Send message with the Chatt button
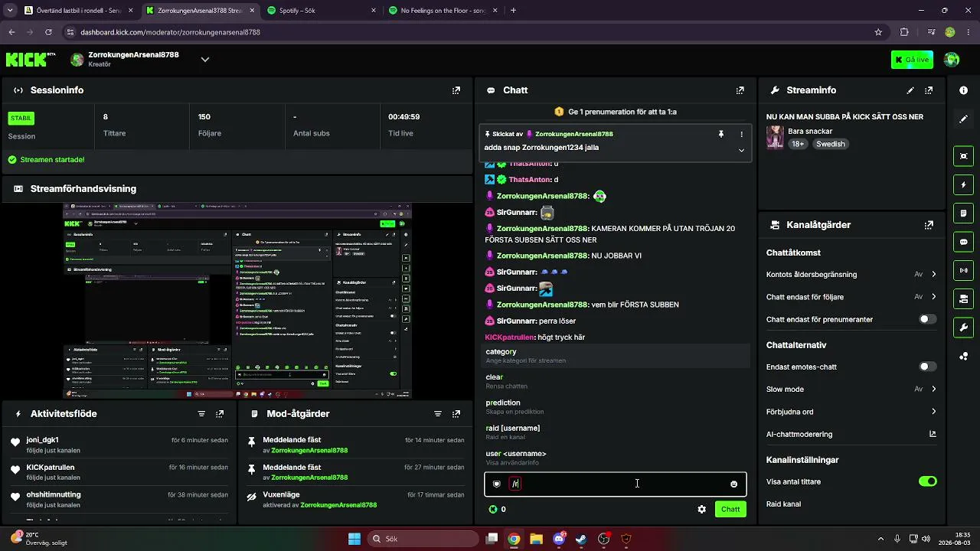 730,509
